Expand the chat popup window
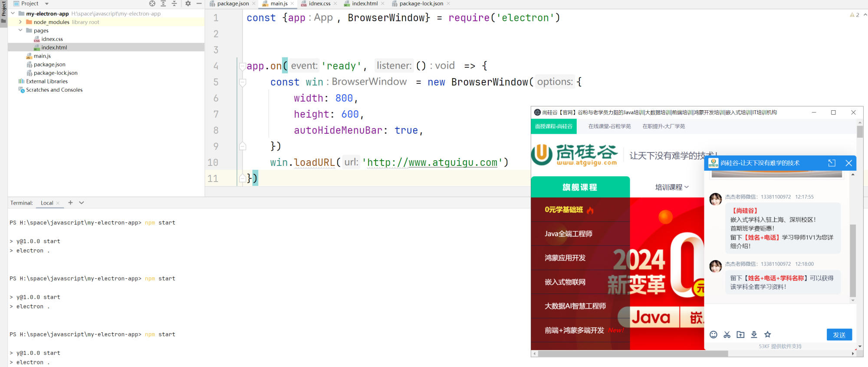The image size is (868, 367). pos(832,163)
